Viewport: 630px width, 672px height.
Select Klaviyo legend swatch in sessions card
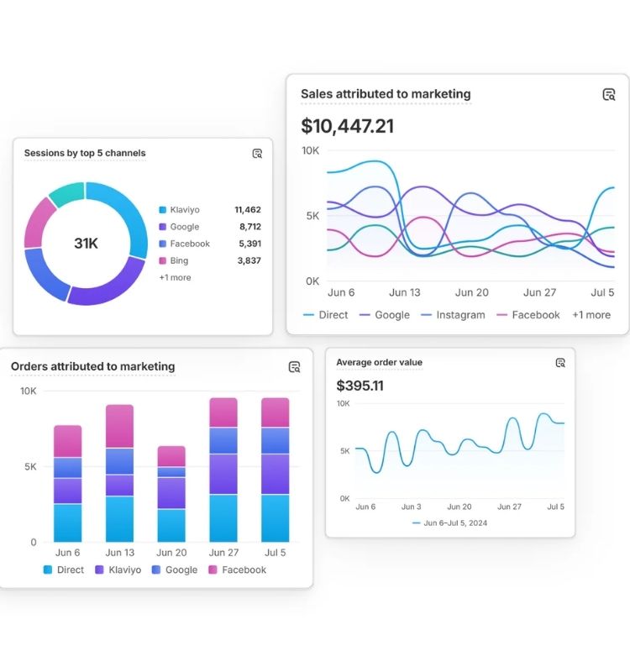pos(163,210)
